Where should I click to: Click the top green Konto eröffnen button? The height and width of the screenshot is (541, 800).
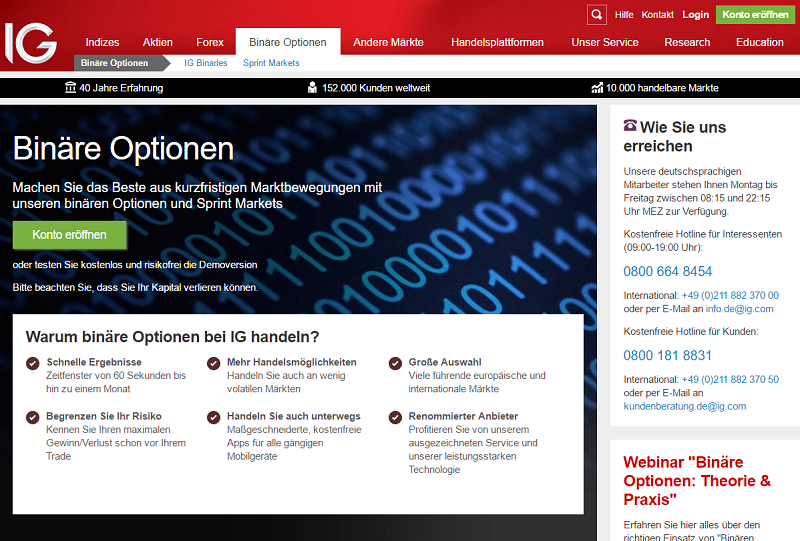tap(755, 14)
